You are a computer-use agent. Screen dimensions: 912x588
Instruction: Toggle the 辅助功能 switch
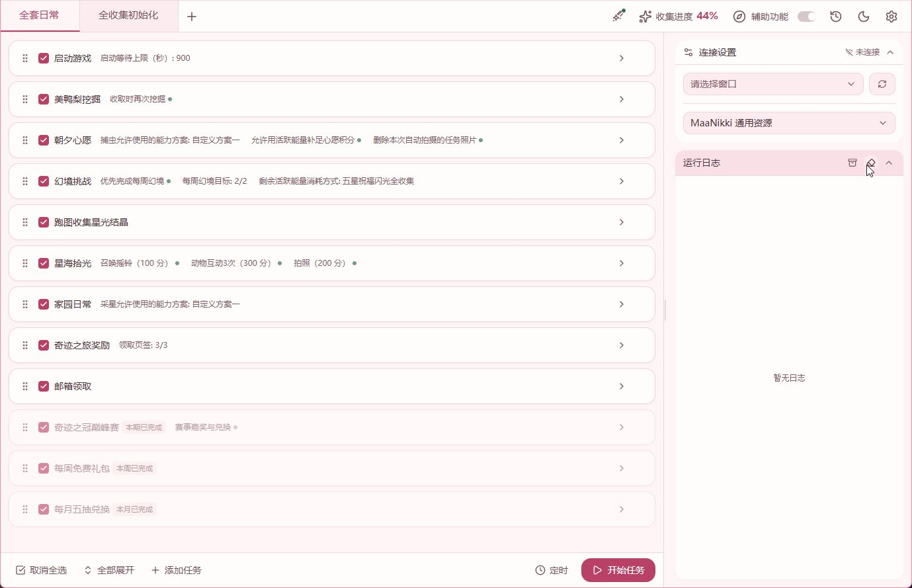(806, 17)
